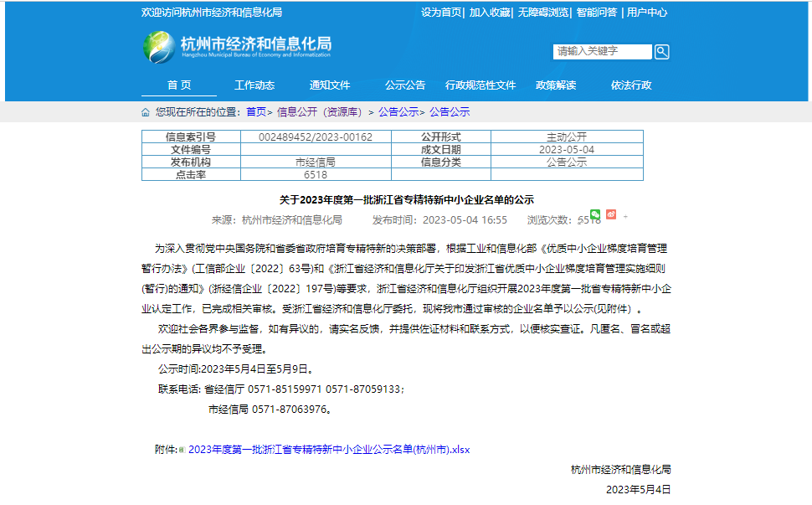
Task: Click the plus more-share icon
Action: click(625, 216)
